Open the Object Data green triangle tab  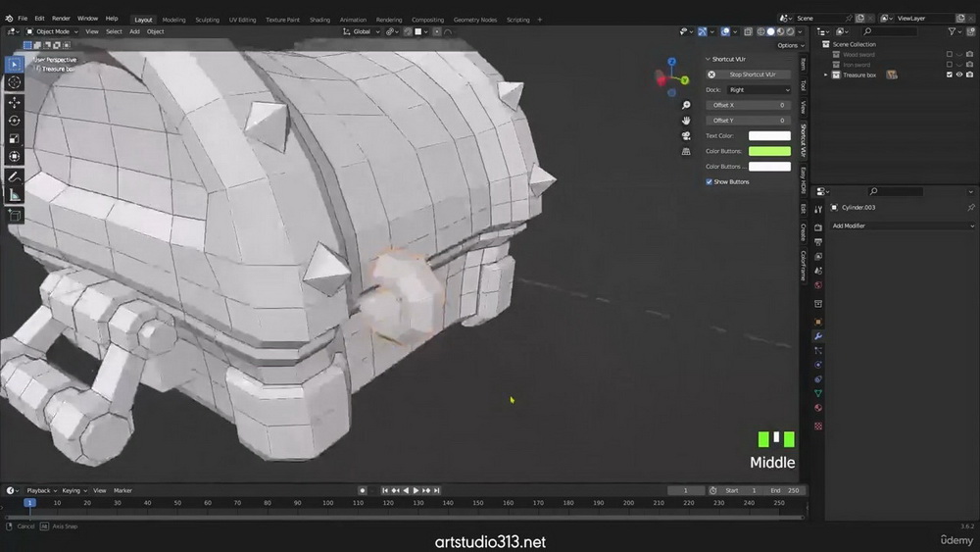[x=818, y=393]
